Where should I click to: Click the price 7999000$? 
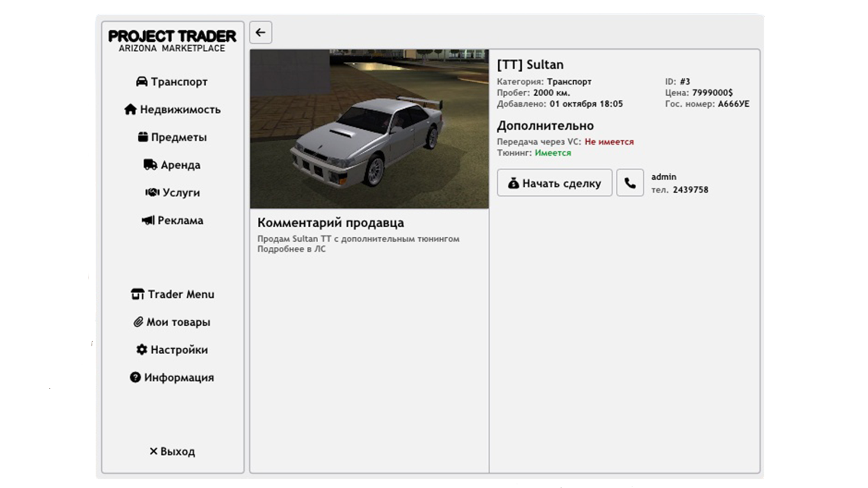click(712, 93)
